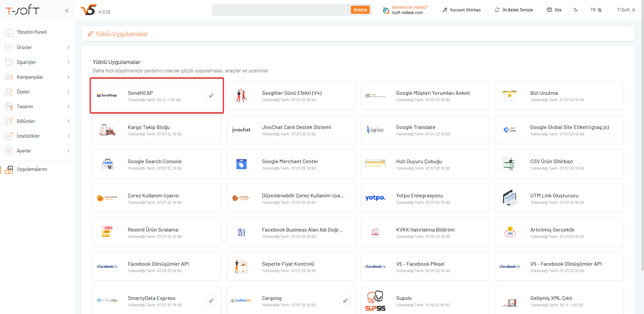Open the TR language selector
Screen dimensions: 644x314
pos(596,10)
